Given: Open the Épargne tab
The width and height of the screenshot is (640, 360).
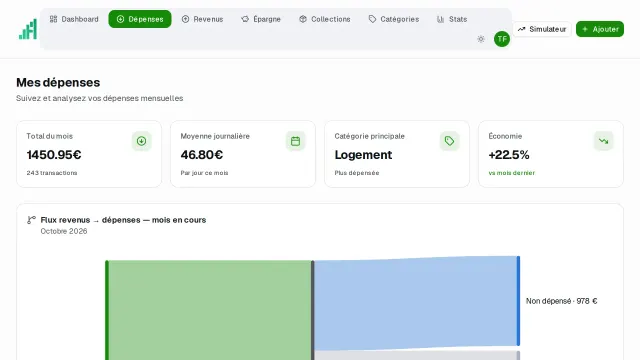Looking at the screenshot, I should coord(261,19).
